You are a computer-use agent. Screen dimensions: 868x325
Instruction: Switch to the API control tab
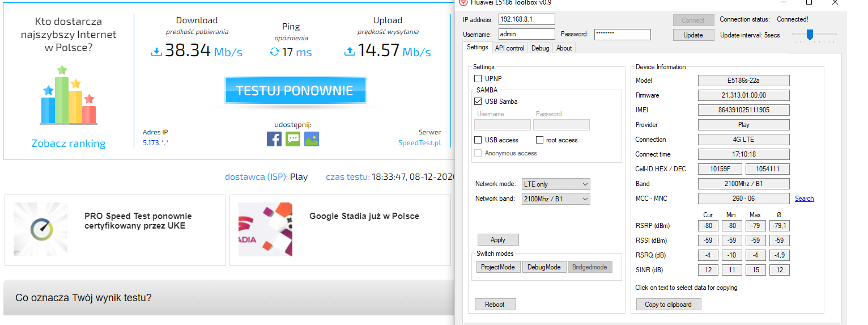pos(510,48)
